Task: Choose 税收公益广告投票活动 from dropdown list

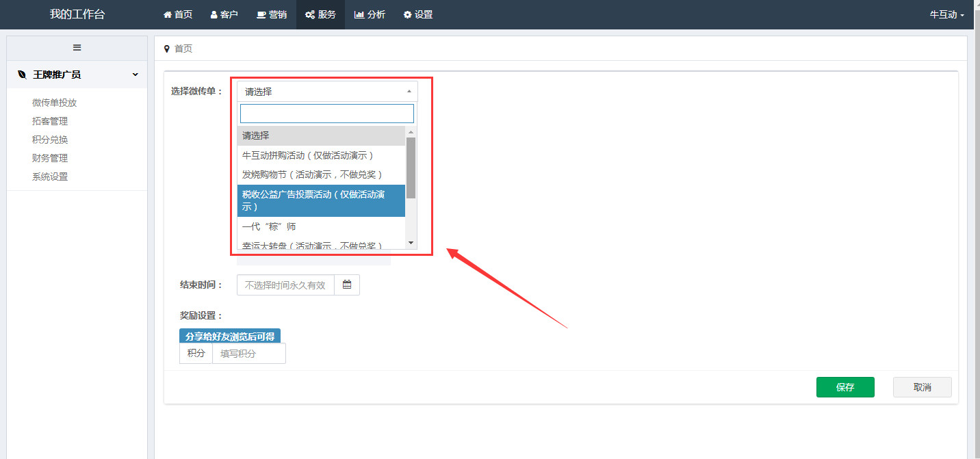Action: (321, 200)
